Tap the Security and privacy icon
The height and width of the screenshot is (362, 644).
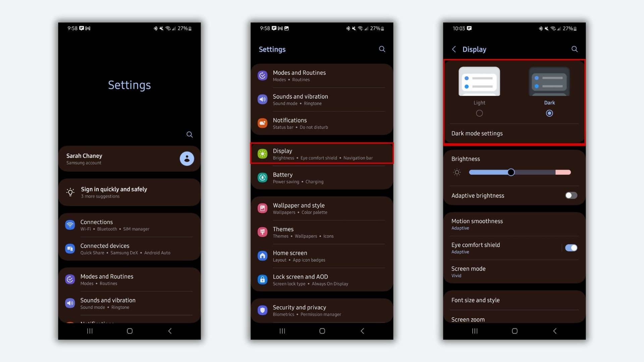[262, 309]
